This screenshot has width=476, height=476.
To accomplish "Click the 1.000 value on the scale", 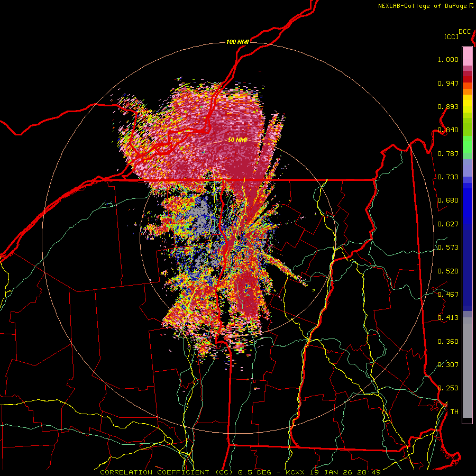I will tap(448, 59).
